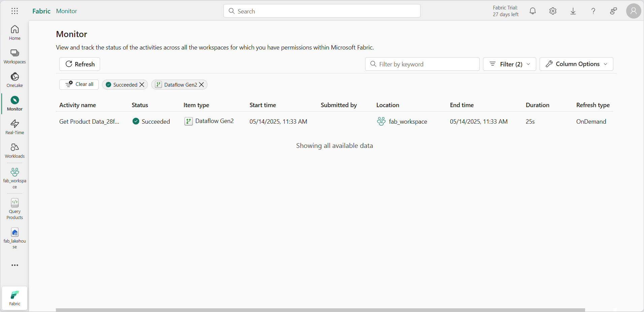Click the green Succeeded status icon in row

pyautogui.click(x=136, y=121)
